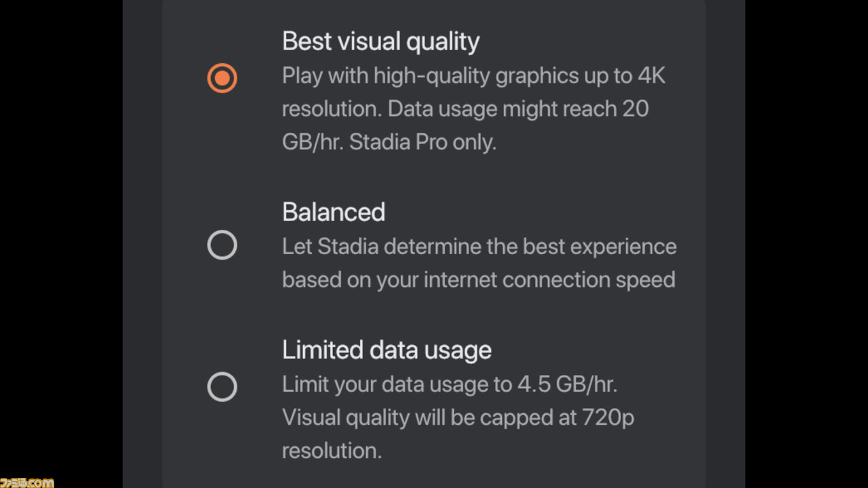Click 'based on your internet connection speed' line

coord(478,280)
